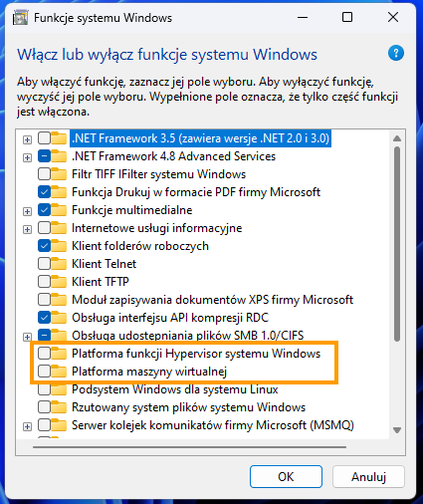Confirm changes with the OK button
423x504 pixels.
pyautogui.click(x=286, y=477)
